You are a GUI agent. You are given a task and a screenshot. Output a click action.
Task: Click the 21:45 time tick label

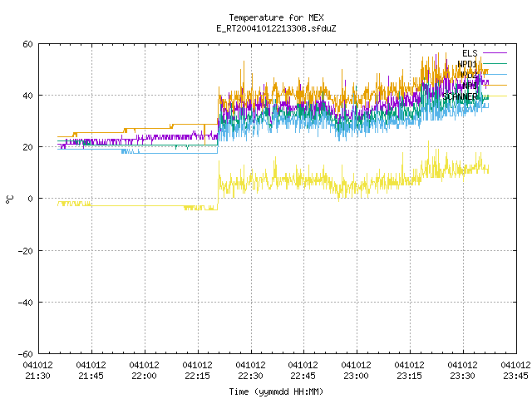91,376
